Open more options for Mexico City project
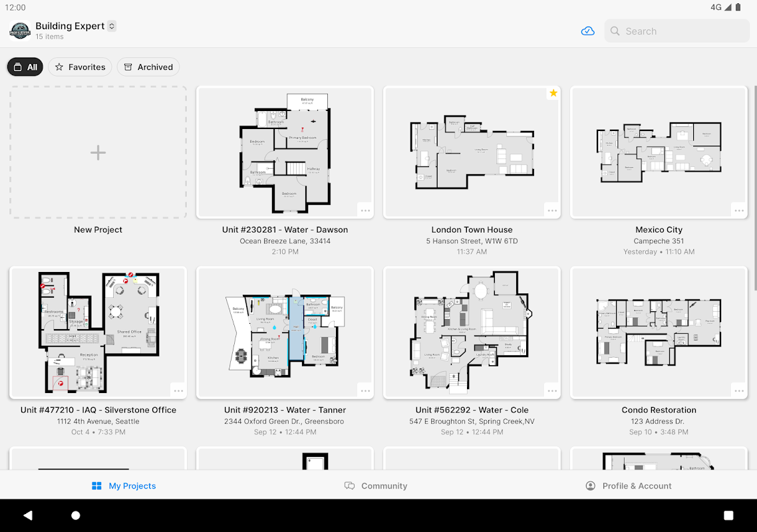Screen dimensions: 757x532 tap(739, 211)
